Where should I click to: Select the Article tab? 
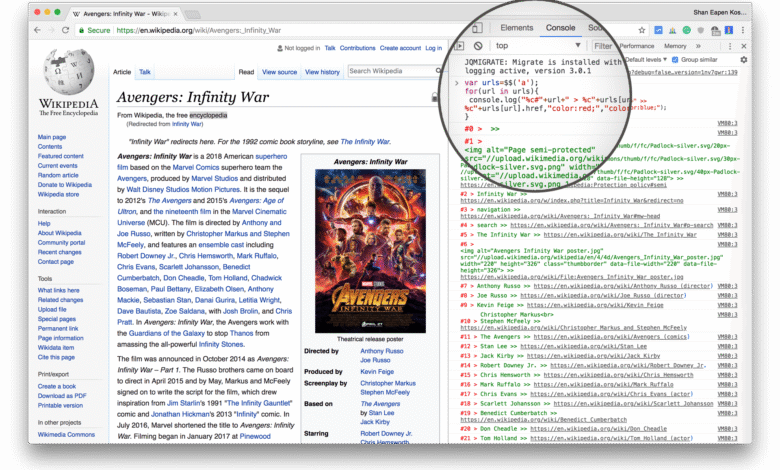(122, 72)
